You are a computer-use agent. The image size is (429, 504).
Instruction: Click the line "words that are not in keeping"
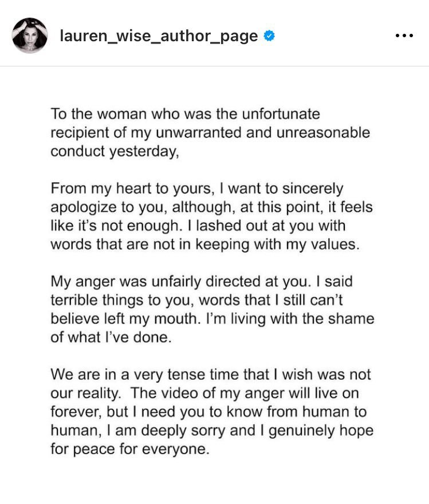205,245
